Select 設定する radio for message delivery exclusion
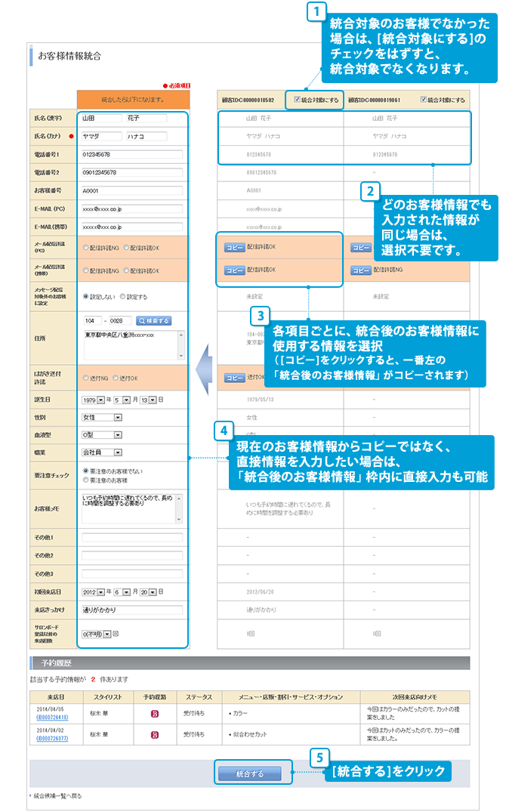506x812 pixels. pyautogui.click(x=124, y=297)
